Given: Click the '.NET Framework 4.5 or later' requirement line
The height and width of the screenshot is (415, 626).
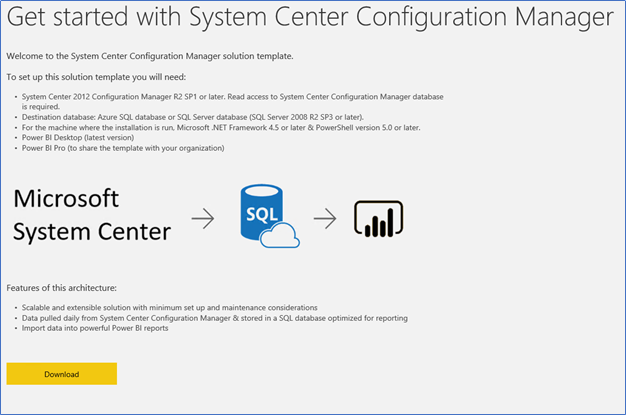Looking at the screenshot, I should 221,128.
